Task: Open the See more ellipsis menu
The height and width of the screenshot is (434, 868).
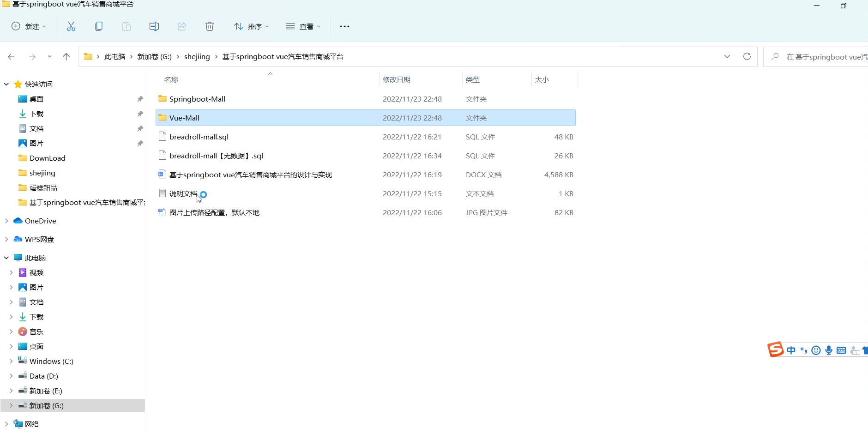Action: pyautogui.click(x=344, y=26)
